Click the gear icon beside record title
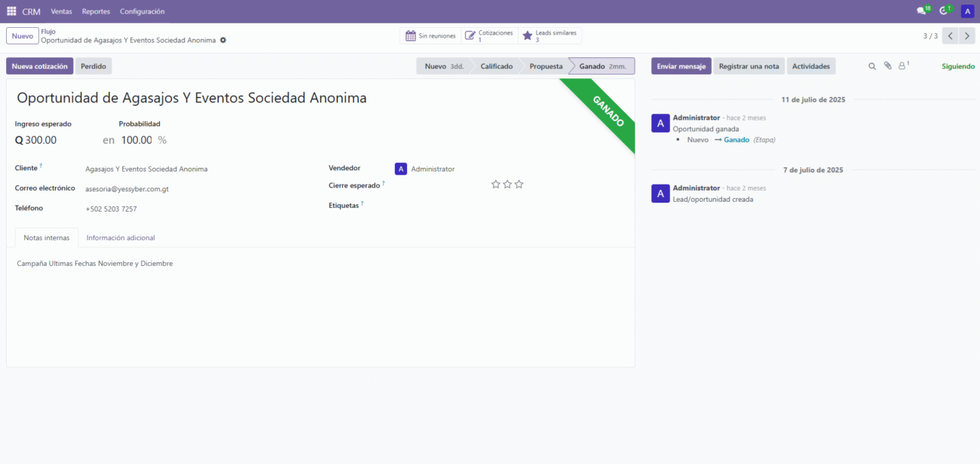Screen dimensions: 980x464 pyautogui.click(x=223, y=40)
